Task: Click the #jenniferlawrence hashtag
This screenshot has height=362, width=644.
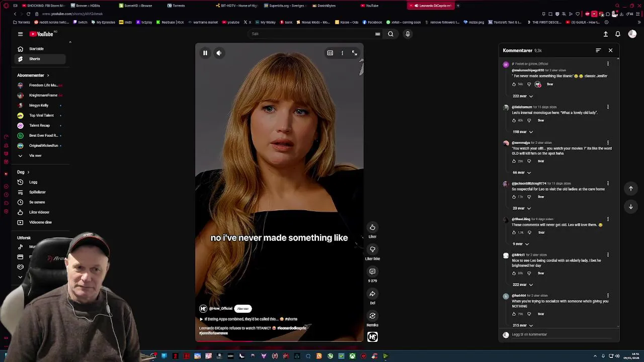Action: 213,333
